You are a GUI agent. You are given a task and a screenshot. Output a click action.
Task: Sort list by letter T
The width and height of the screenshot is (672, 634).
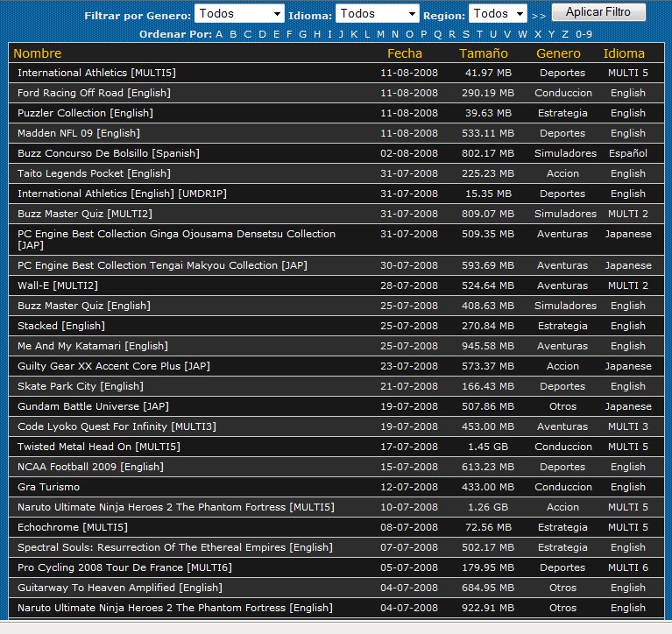pos(479,34)
